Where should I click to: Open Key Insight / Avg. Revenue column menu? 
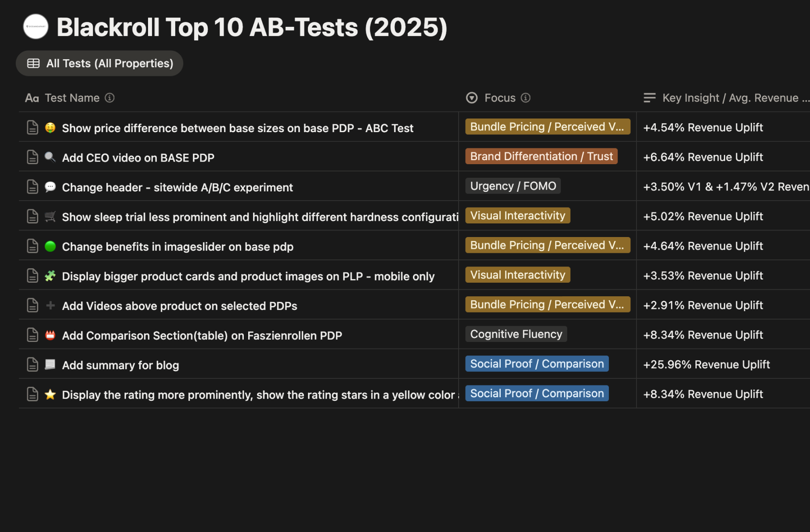tap(730, 98)
